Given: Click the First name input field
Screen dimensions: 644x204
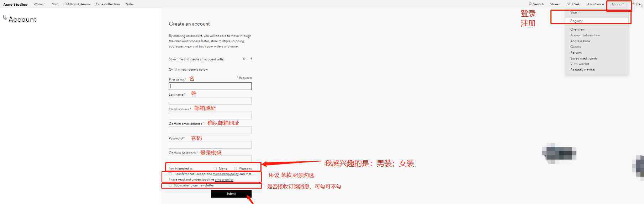Looking at the screenshot, I should [x=210, y=86].
